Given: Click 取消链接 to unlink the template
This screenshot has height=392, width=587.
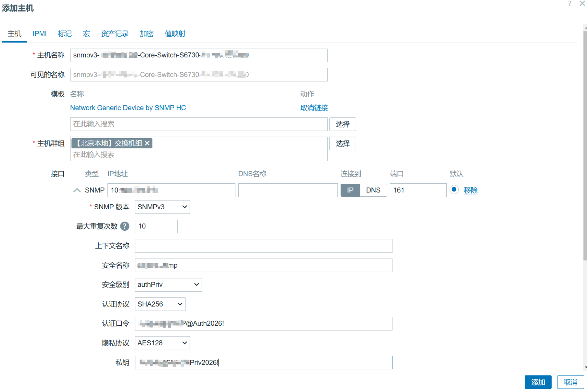Looking at the screenshot, I should [x=314, y=108].
